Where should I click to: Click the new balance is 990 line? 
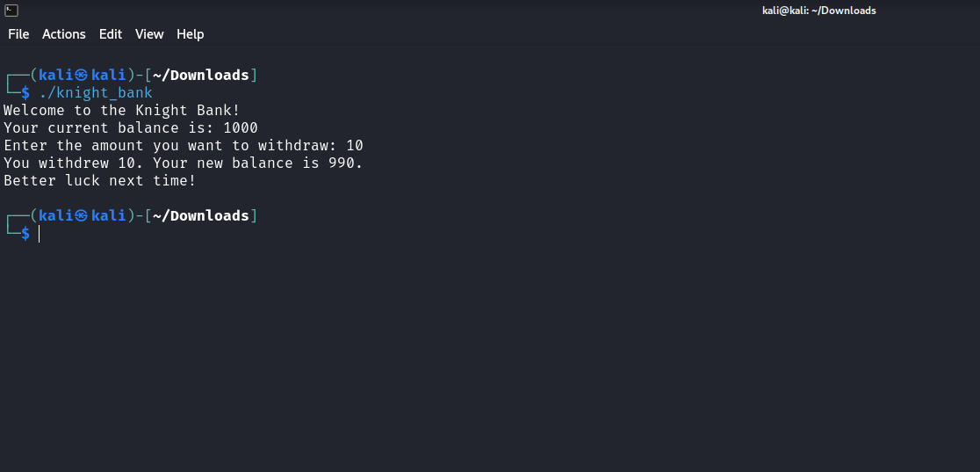pyautogui.click(x=184, y=163)
